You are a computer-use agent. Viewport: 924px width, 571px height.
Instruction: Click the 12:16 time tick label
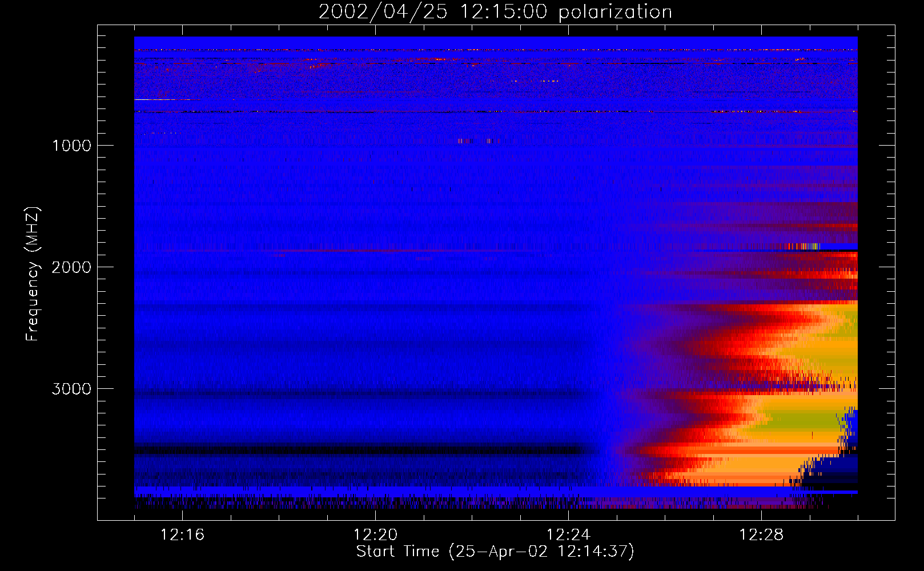pyautogui.click(x=182, y=535)
